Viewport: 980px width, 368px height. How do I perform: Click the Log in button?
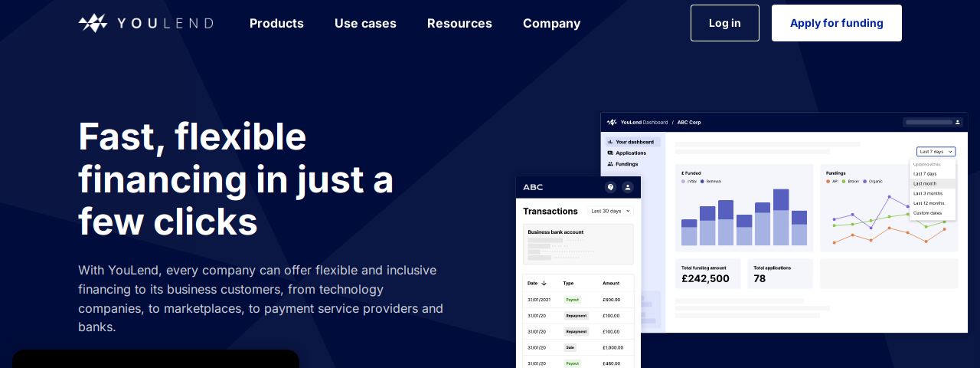pos(724,23)
